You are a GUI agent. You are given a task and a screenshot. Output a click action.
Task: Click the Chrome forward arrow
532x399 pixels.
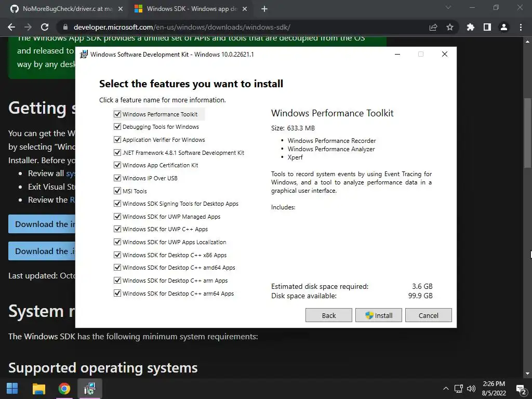tap(28, 27)
